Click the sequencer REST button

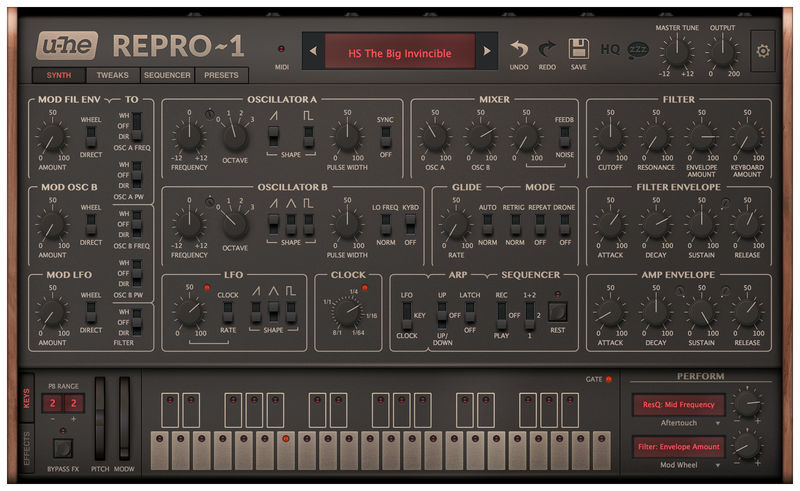click(x=557, y=311)
